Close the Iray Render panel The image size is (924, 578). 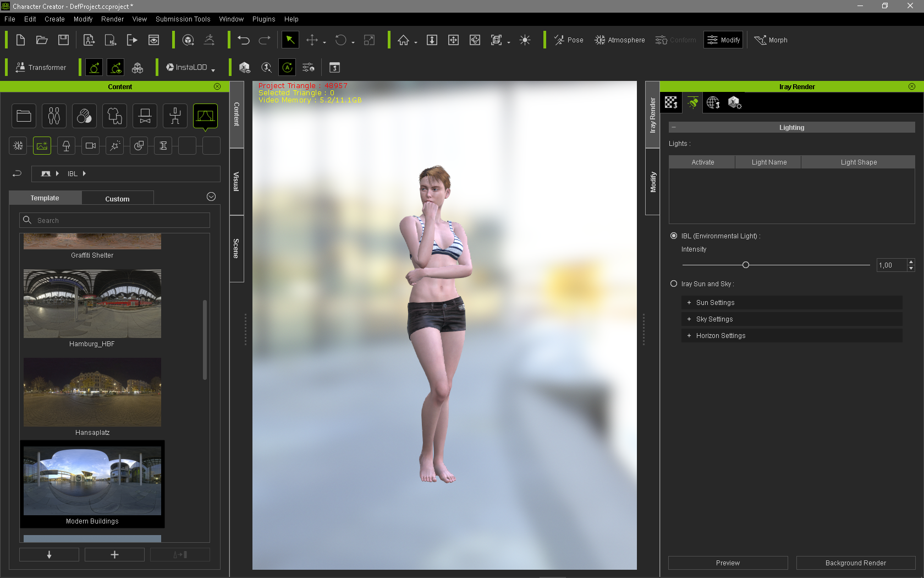click(911, 86)
